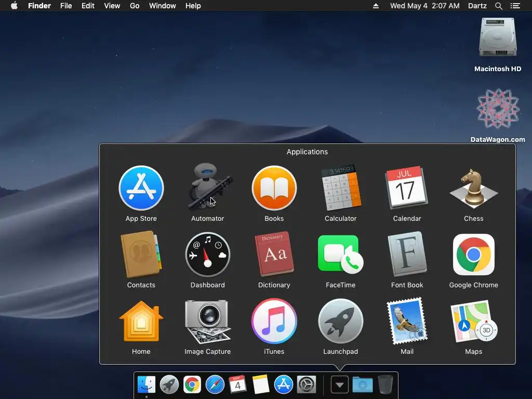Launch FaceTime green video icon
The width and height of the screenshot is (532, 399).
pos(341,255)
